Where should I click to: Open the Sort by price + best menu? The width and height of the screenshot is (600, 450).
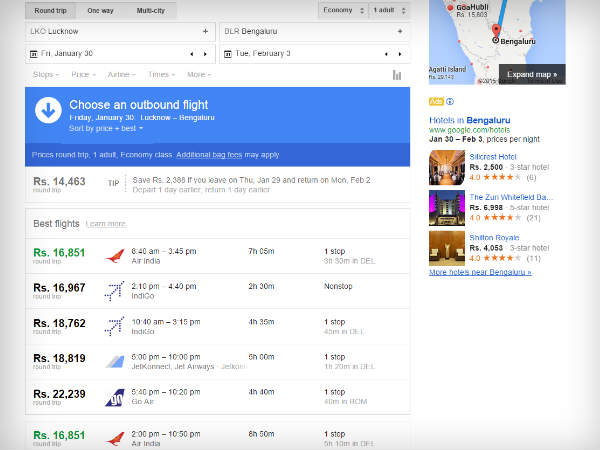tap(106, 129)
